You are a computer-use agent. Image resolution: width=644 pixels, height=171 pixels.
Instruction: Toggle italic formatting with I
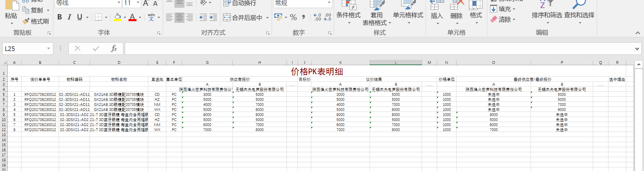tap(69, 17)
